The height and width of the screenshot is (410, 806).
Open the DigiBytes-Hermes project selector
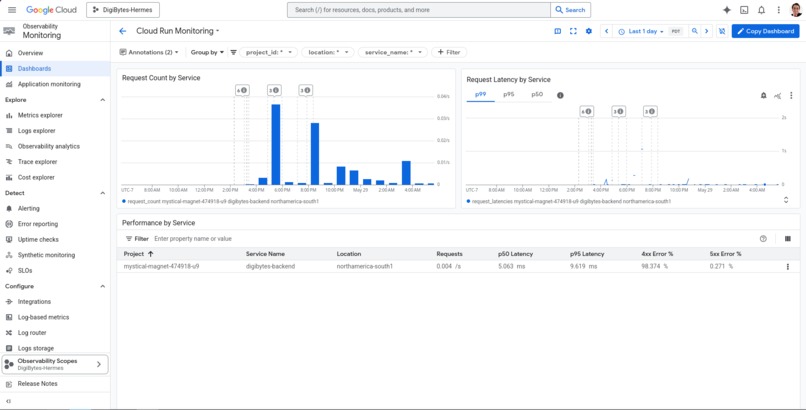123,10
